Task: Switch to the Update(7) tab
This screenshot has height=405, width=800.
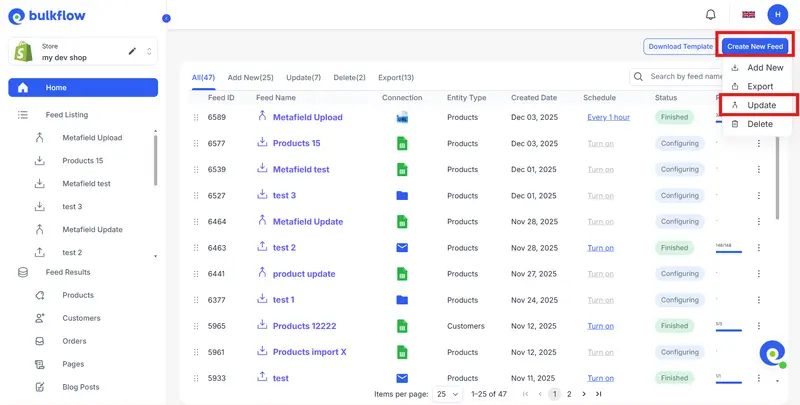Action: pyautogui.click(x=304, y=78)
